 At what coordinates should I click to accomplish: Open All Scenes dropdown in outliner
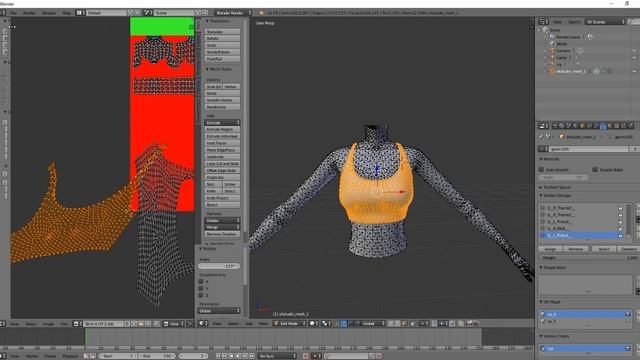(x=605, y=21)
